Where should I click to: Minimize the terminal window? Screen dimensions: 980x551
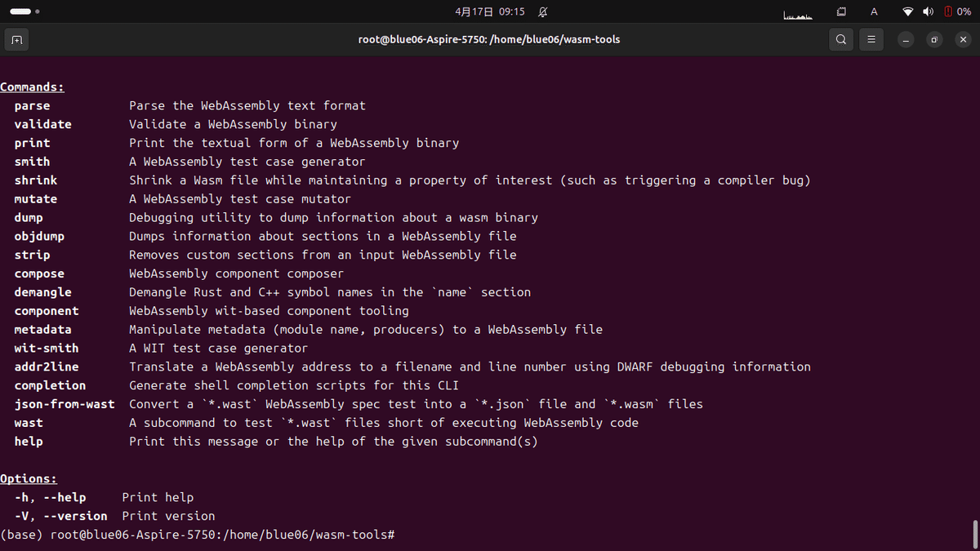(905, 39)
